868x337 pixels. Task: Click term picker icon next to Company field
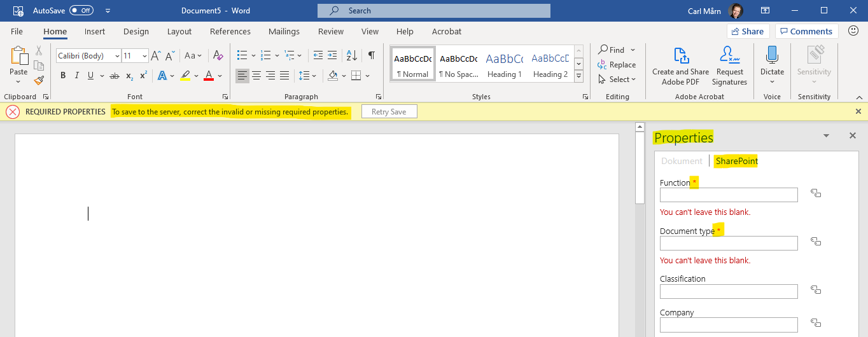816,323
